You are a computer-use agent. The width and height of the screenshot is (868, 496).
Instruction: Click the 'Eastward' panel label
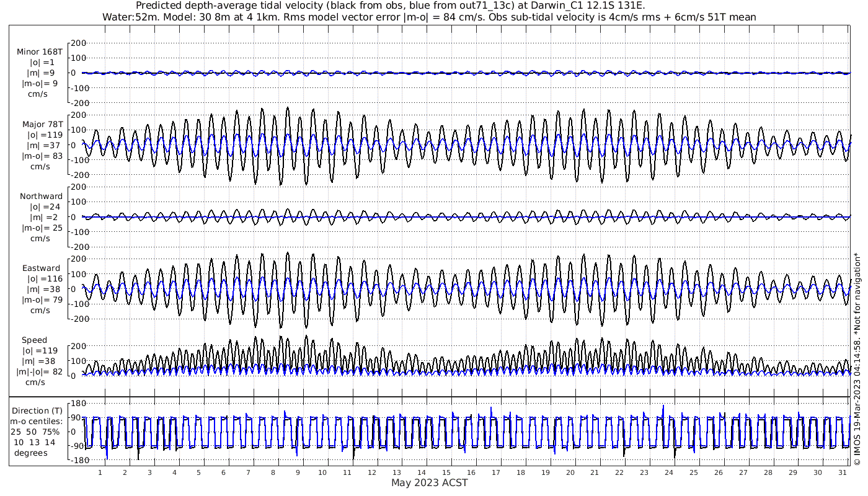(42, 268)
